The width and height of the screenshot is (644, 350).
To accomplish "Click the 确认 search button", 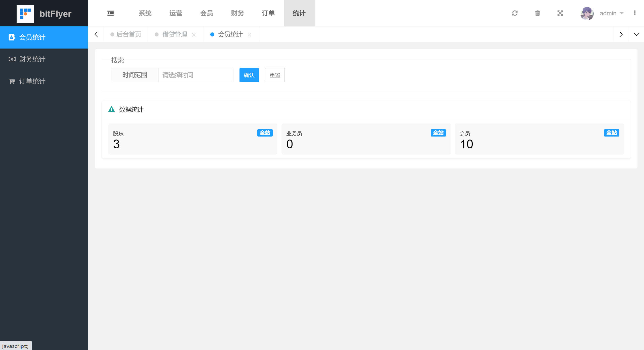I will point(249,75).
